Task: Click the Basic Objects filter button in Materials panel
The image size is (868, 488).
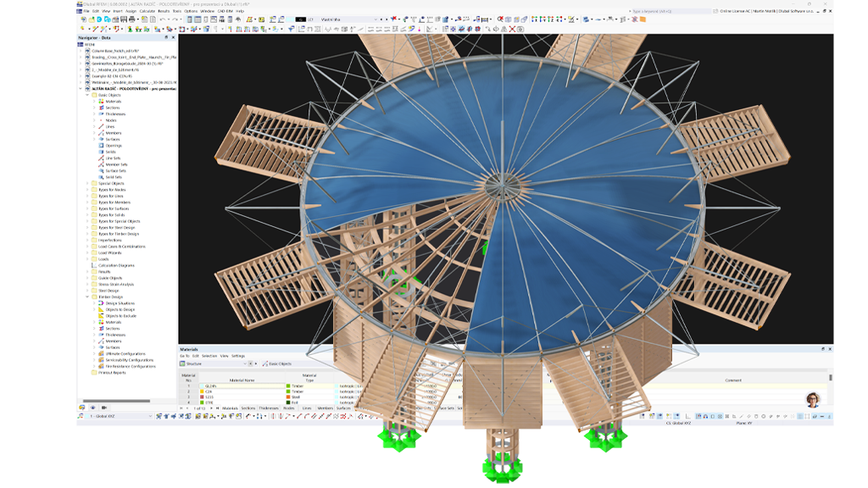Action: [x=278, y=364]
